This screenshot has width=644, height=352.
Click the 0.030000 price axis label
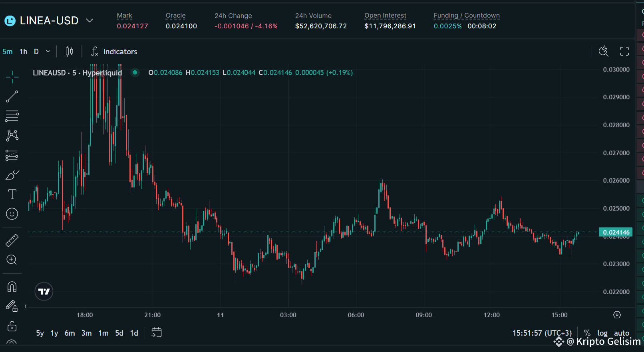click(616, 69)
